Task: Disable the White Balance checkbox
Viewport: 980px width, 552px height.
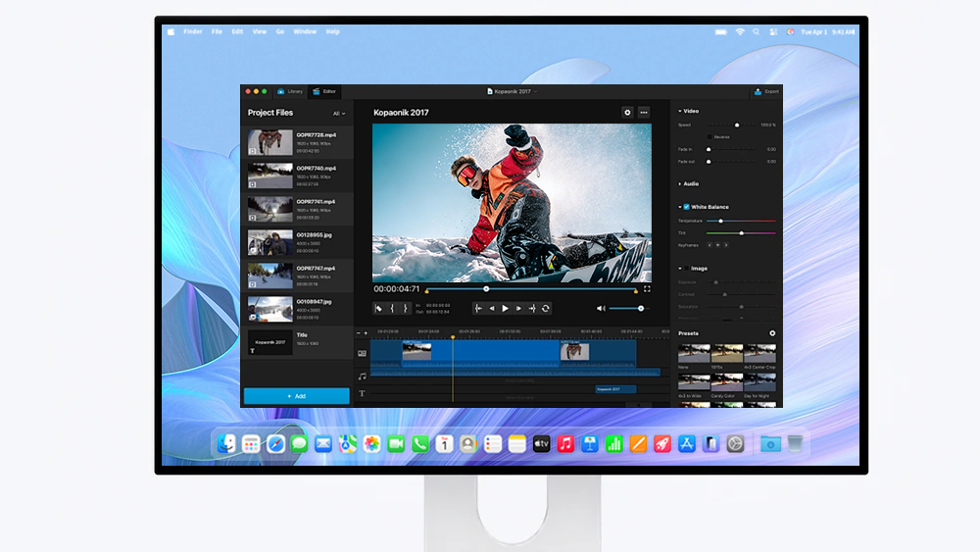Action: tap(686, 207)
